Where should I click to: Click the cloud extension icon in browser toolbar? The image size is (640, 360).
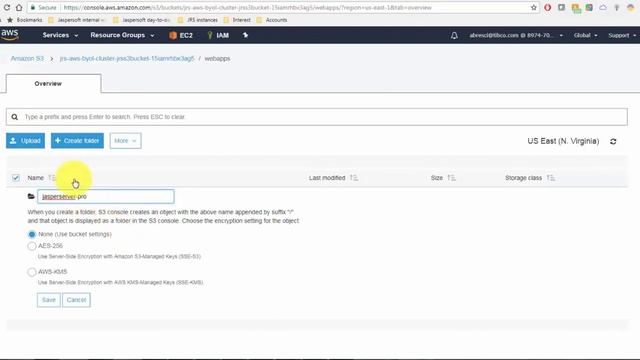[x=603, y=7]
